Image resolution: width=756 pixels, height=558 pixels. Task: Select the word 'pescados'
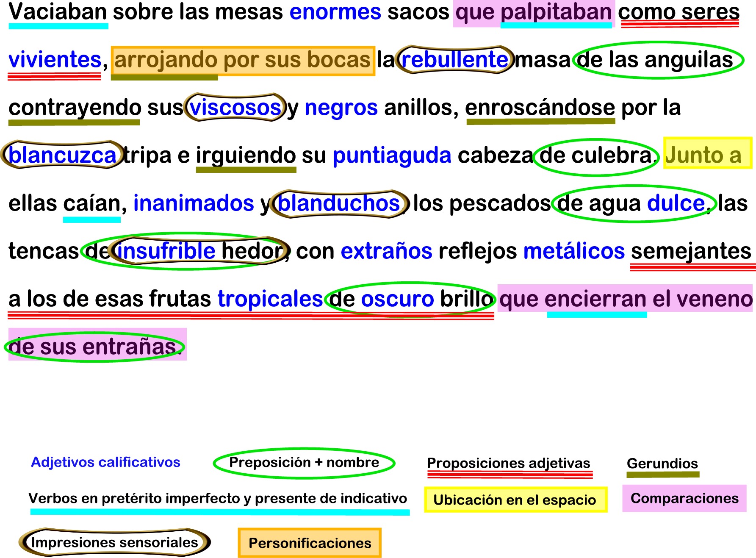[500, 203]
